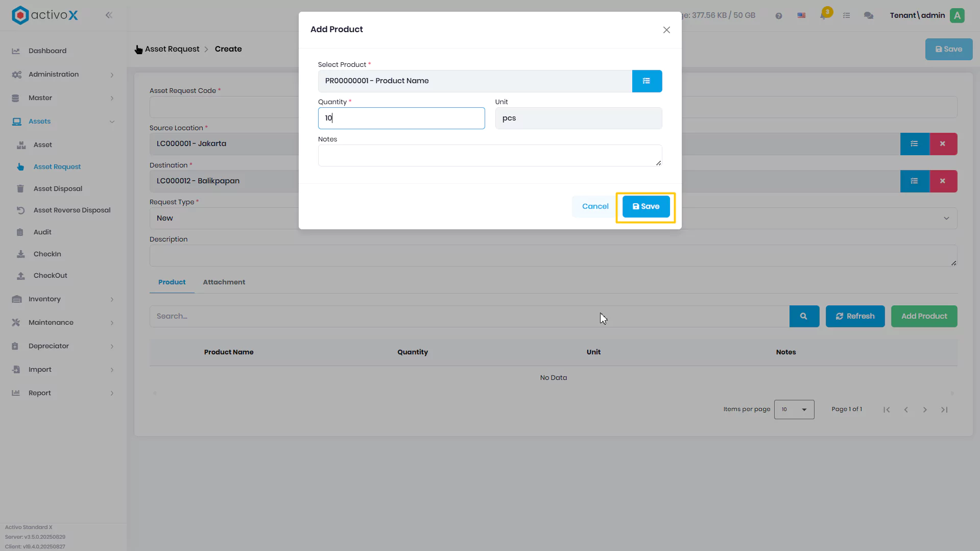Open Asset Request in sidebar
The width and height of the screenshot is (980, 551).
57,167
